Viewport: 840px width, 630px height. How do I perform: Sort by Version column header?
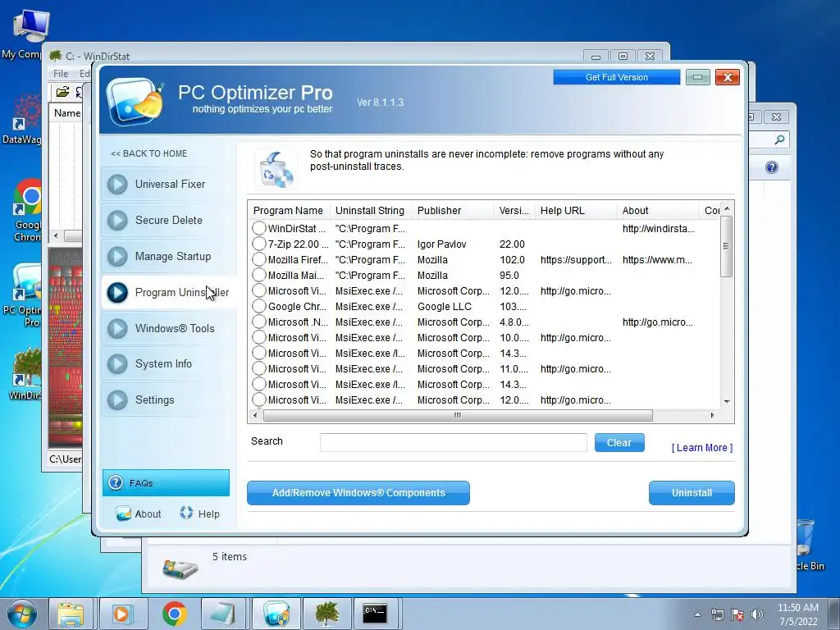point(514,211)
